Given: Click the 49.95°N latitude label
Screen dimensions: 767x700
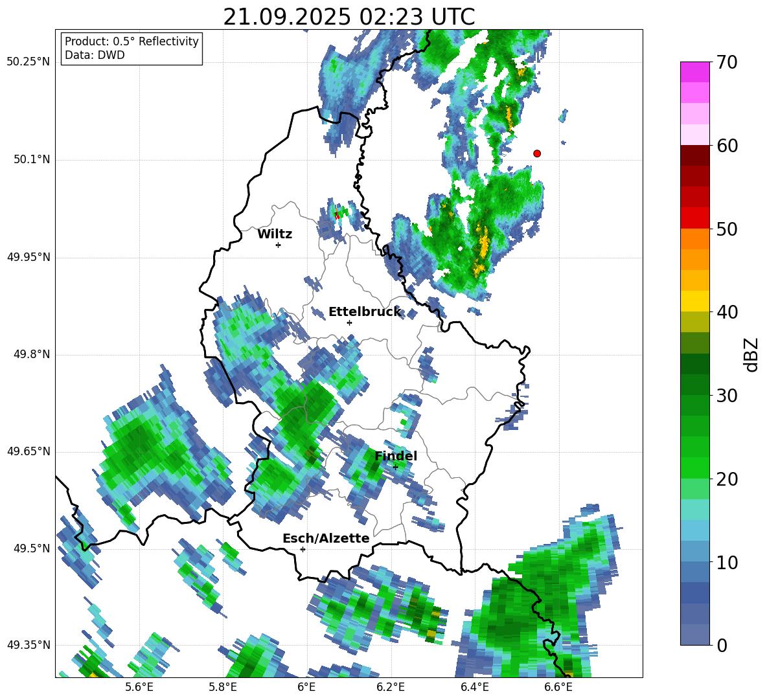Looking at the screenshot, I should pyautogui.click(x=29, y=257).
